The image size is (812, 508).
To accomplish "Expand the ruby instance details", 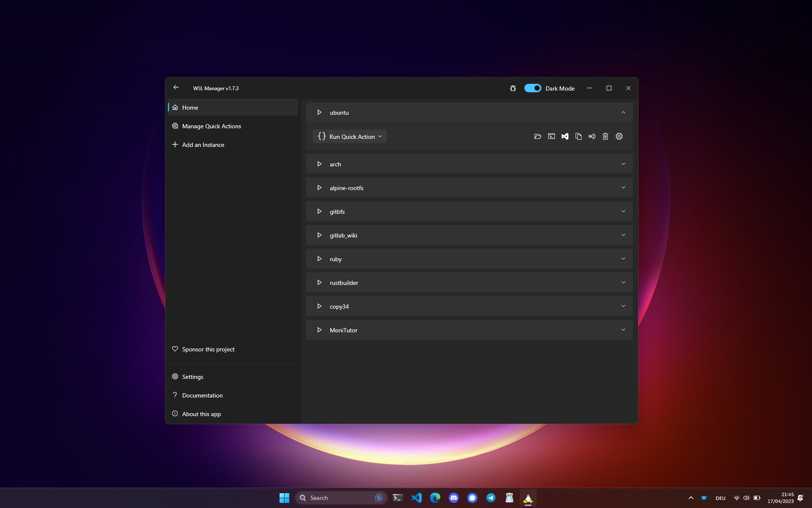I will point(623,258).
